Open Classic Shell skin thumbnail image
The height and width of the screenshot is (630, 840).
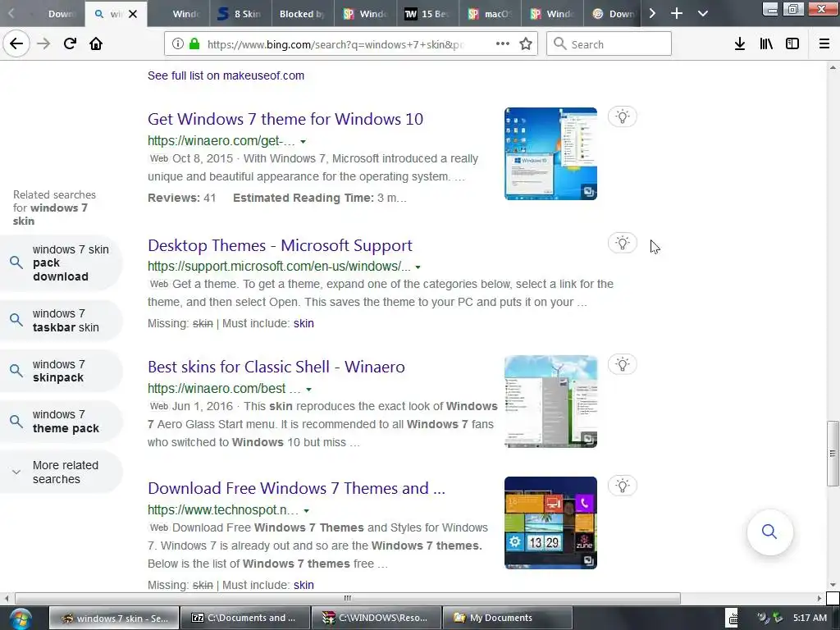tap(550, 401)
